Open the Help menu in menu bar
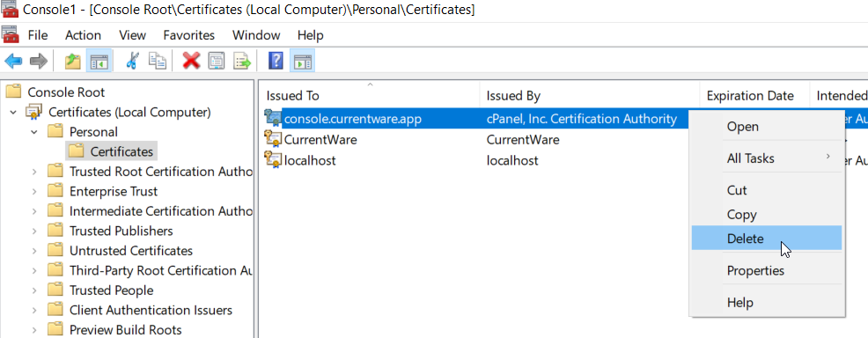Screen dimensions: 868x338 (x=310, y=35)
